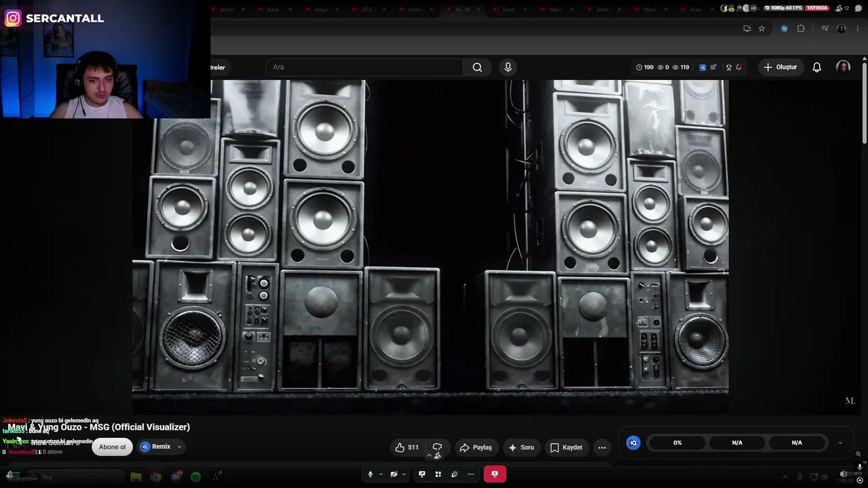
Task: Show hidden system tray icons chevron
Action: pyautogui.click(x=785, y=477)
